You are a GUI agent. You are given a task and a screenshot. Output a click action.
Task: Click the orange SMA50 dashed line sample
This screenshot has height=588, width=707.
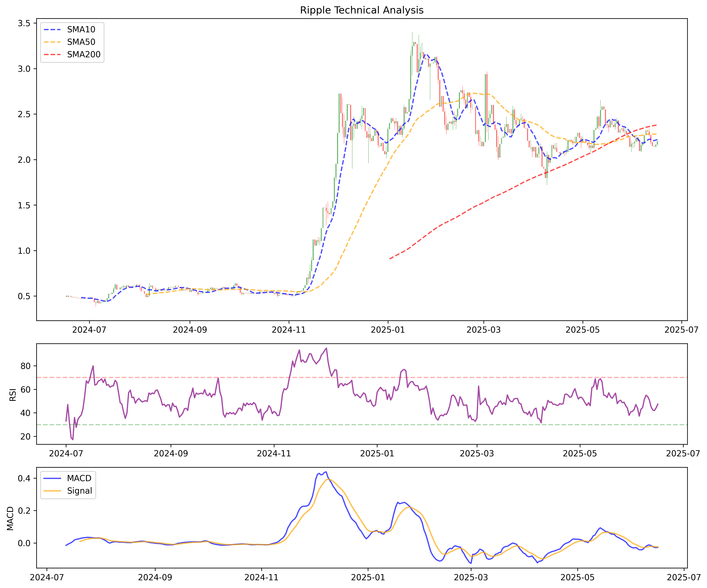coord(53,42)
